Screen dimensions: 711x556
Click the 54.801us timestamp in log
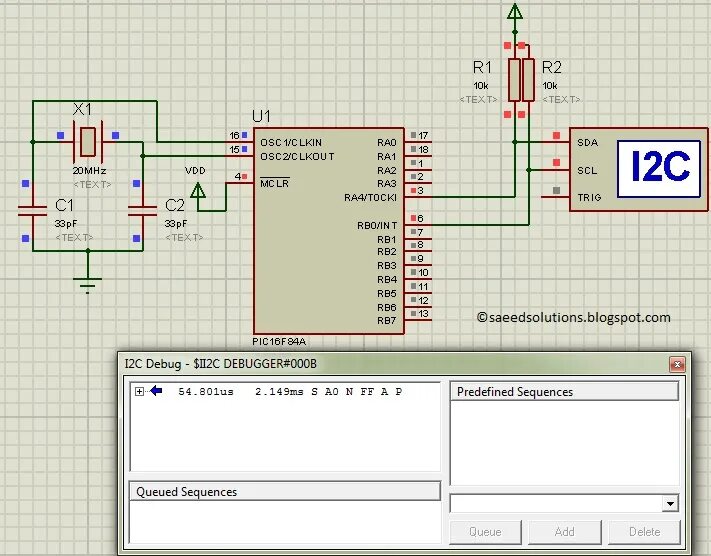coord(206,392)
